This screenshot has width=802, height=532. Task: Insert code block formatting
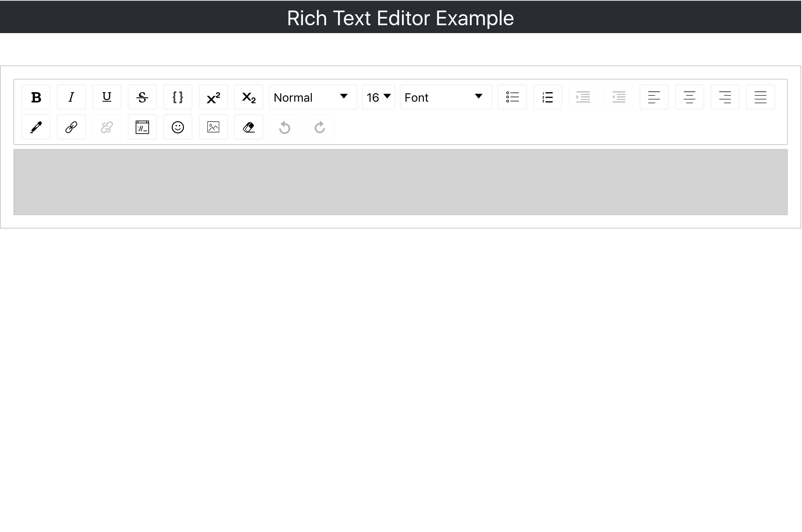pyautogui.click(x=177, y=97)
